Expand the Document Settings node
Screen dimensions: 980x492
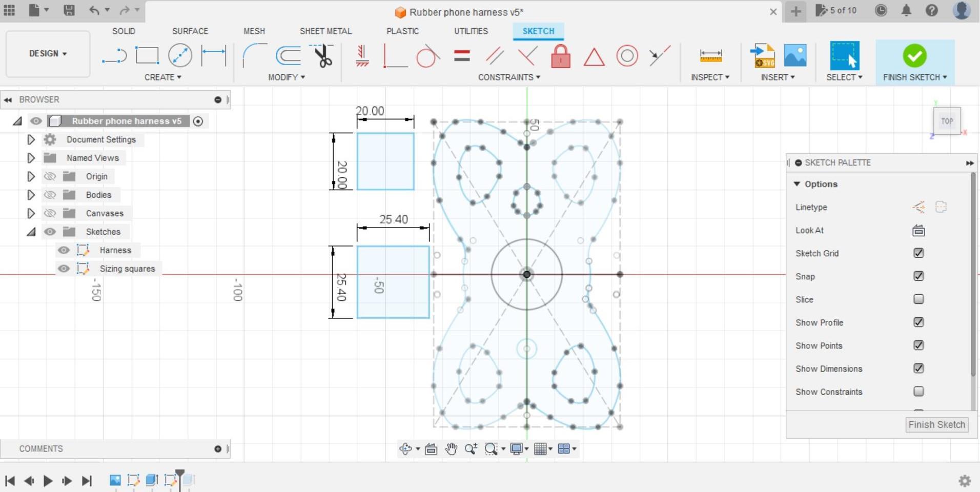31,139
